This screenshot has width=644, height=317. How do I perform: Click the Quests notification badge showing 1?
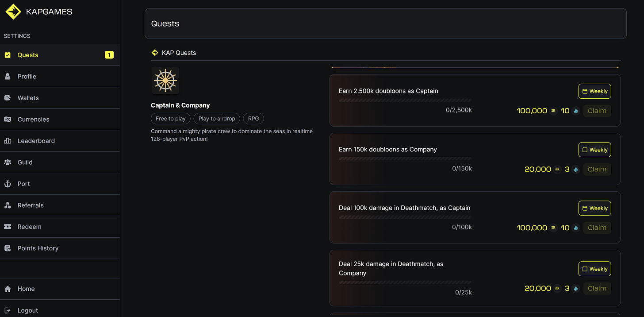click(109, 55)
